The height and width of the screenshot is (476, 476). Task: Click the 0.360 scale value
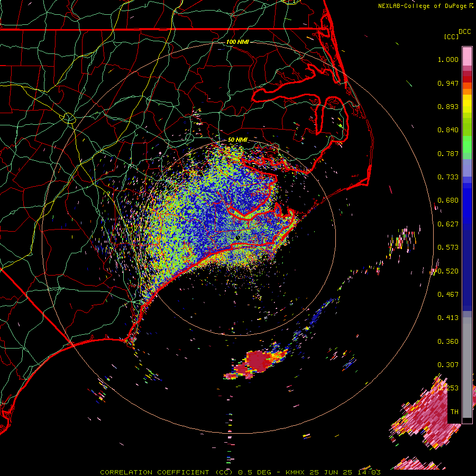click(448, 342)
